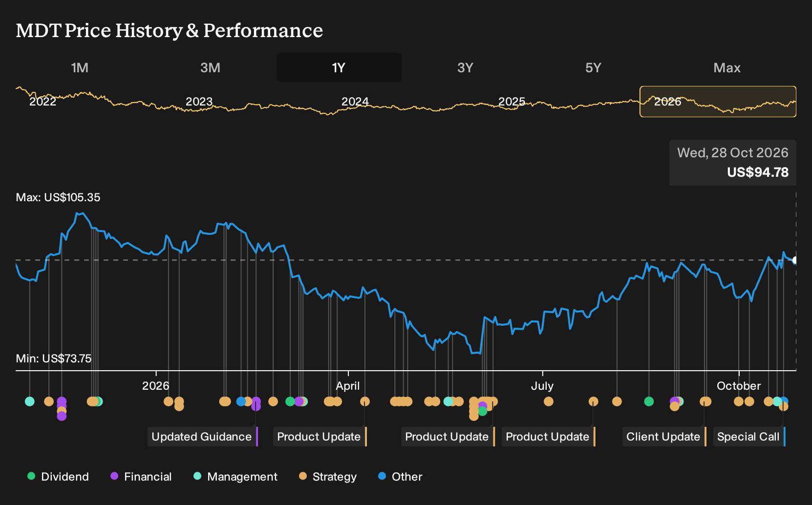Click the Strategy marker linked to Client Update
This screenshot has height=505, width=812.
coord(704,401)
